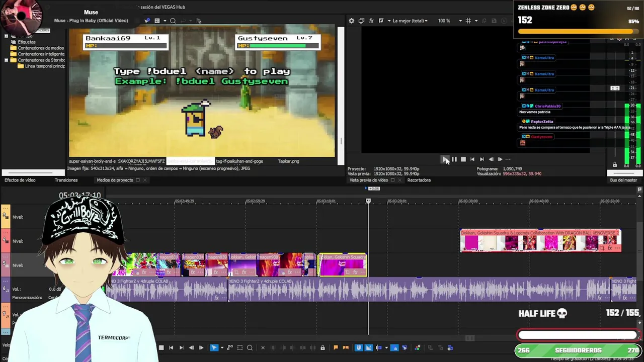Toggle preview grid overlay icon

[x=468, y=21]
